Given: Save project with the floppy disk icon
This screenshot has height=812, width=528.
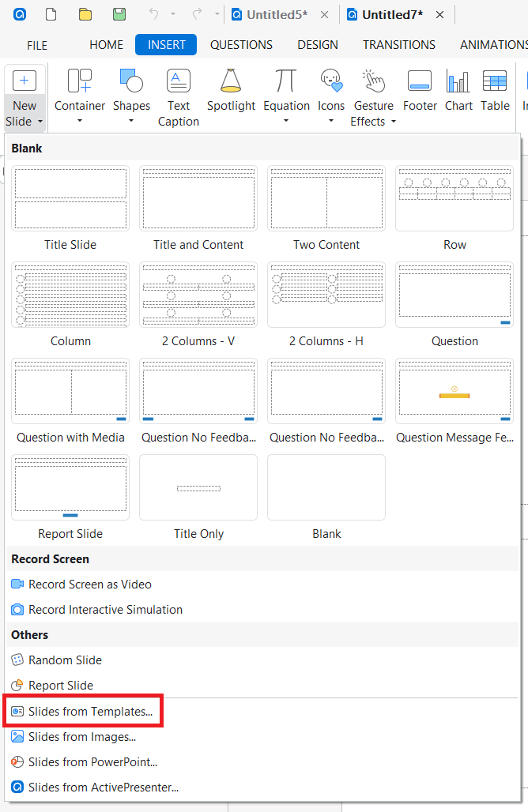Looking at the screenshot, I should pyautogui.click(x=119, y=14).
